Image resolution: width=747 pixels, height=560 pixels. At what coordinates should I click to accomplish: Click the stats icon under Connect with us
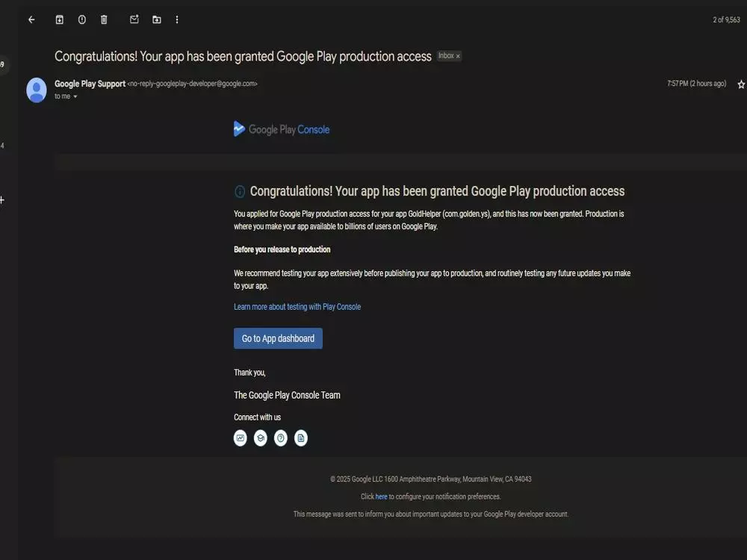240,438
